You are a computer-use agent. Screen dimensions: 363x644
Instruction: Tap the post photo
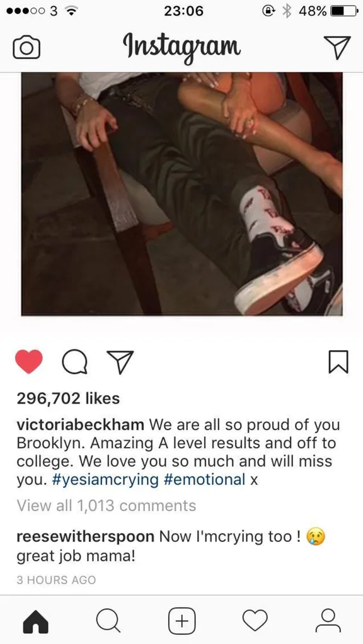pos(181,194)
